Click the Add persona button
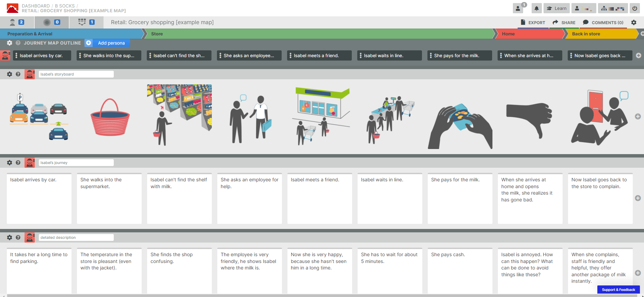 111,43
